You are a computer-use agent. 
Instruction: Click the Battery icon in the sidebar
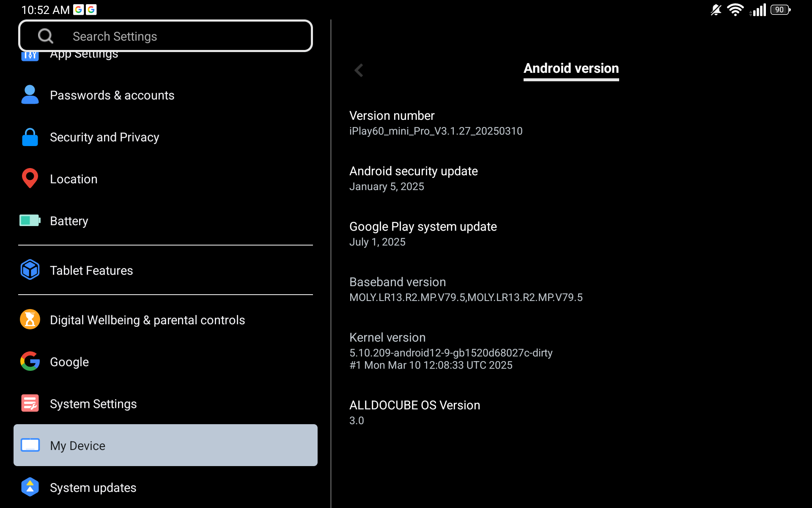point(30,220)
